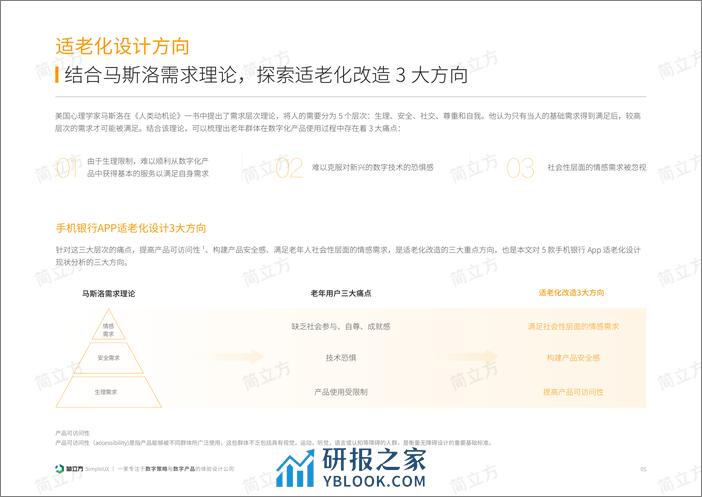This screenshot has height=497, width=702.
Task: Click the 生理需求 bottom pyramid tier
Action: pos(107,392)
